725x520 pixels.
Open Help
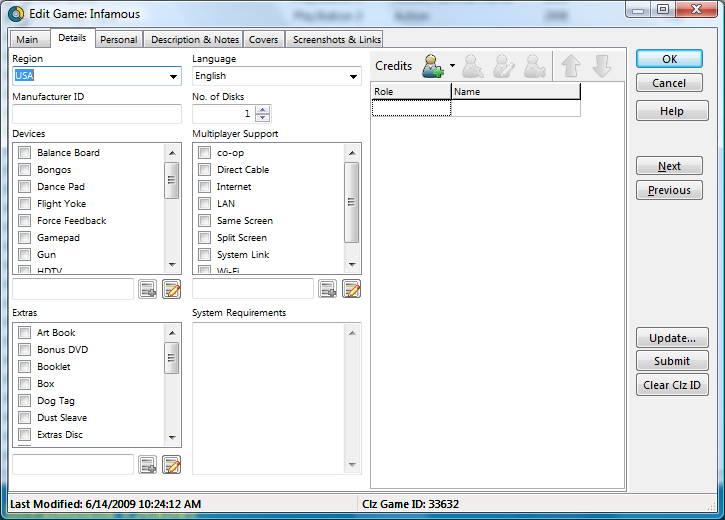[672, 111]
